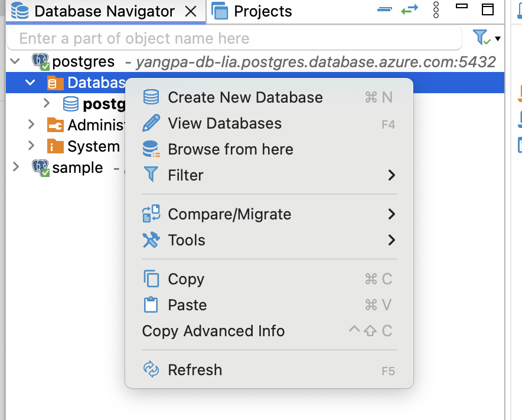
Task: Minimize the navigator panel
Action: click(462, 6)
